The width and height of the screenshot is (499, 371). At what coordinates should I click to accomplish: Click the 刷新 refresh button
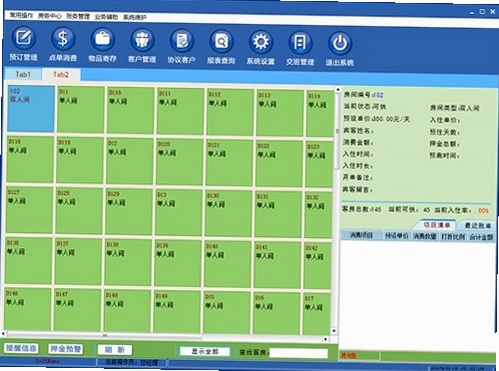(115, 350)
